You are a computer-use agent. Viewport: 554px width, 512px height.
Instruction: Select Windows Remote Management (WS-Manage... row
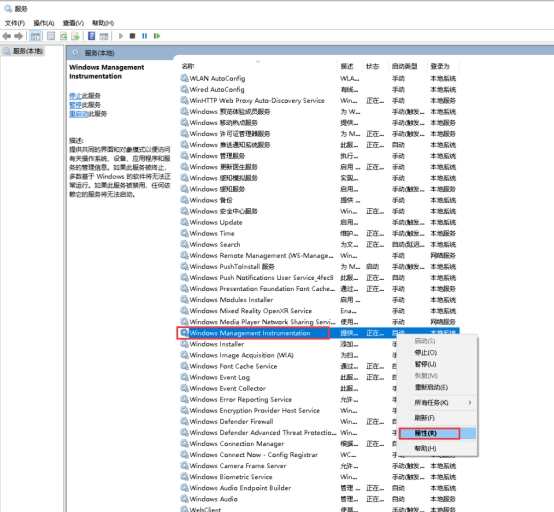pos(319,255)
